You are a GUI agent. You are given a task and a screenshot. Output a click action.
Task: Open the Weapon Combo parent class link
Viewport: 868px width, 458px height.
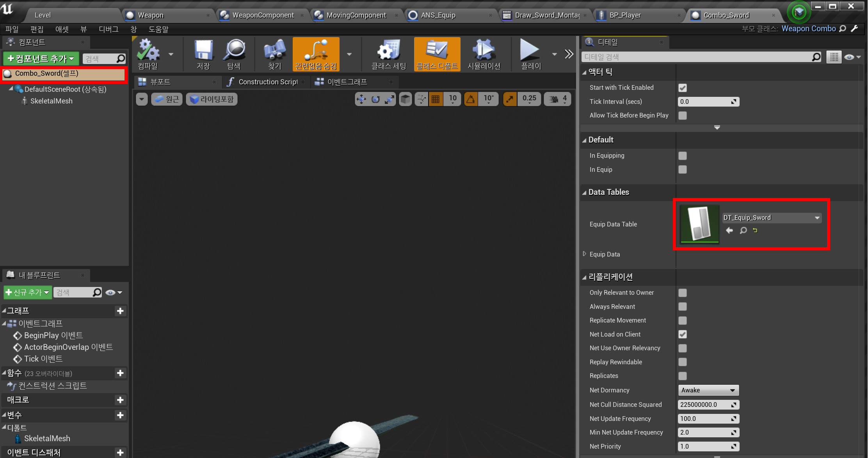[808, 29]
